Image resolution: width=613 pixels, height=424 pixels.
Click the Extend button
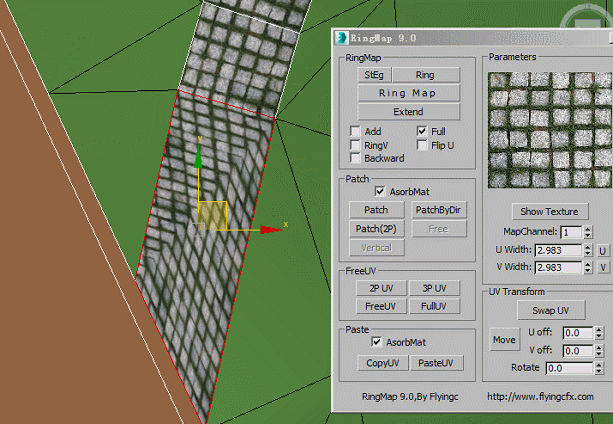408,112
